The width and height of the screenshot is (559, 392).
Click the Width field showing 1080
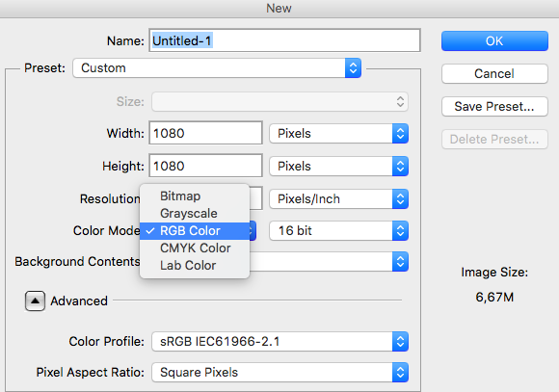click(205, 133)
